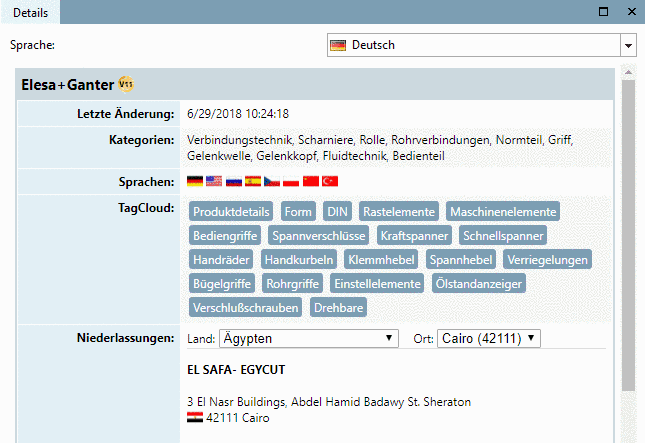Click the Einstellelemente tag
The height and width of the screenshot is (443, 645).
pyautogui.click(x=377, y=283)
